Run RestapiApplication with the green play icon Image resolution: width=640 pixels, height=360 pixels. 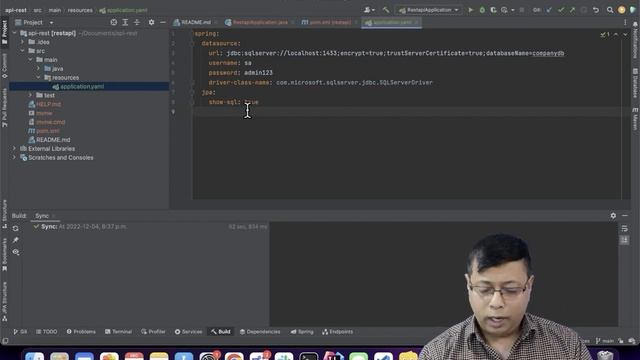(471, 10)
